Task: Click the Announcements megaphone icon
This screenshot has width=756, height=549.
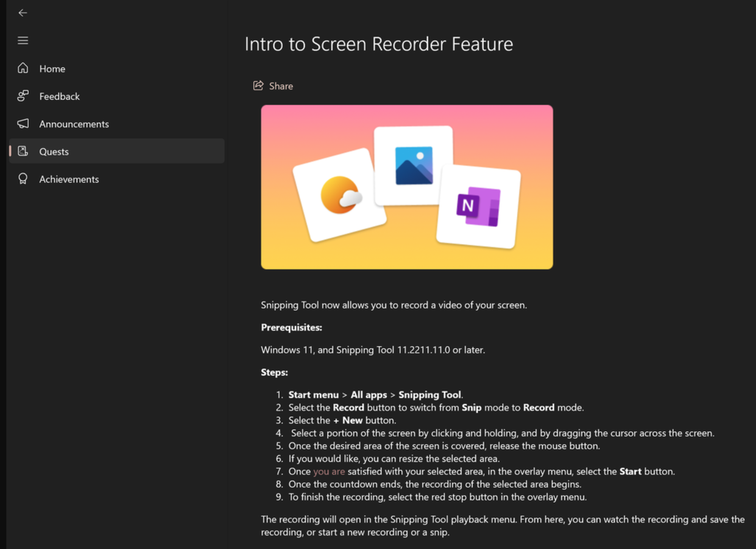Action: pos(22,124)
